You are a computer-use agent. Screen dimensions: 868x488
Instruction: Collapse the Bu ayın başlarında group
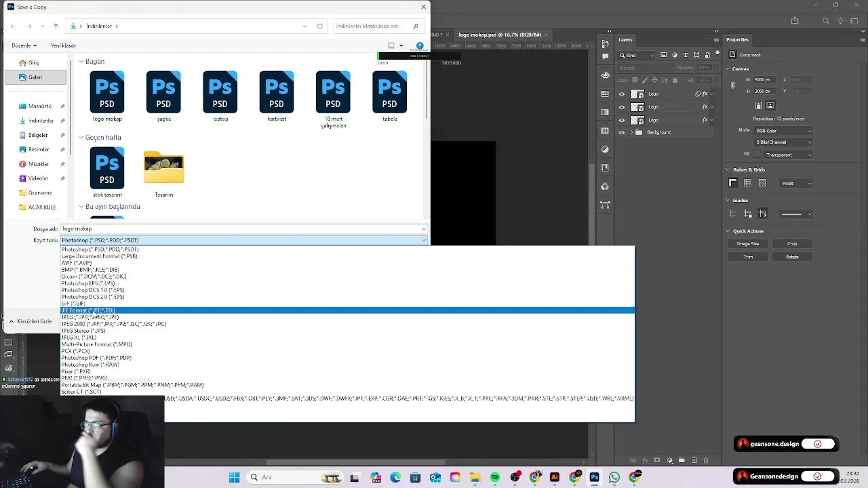(81, 207)
